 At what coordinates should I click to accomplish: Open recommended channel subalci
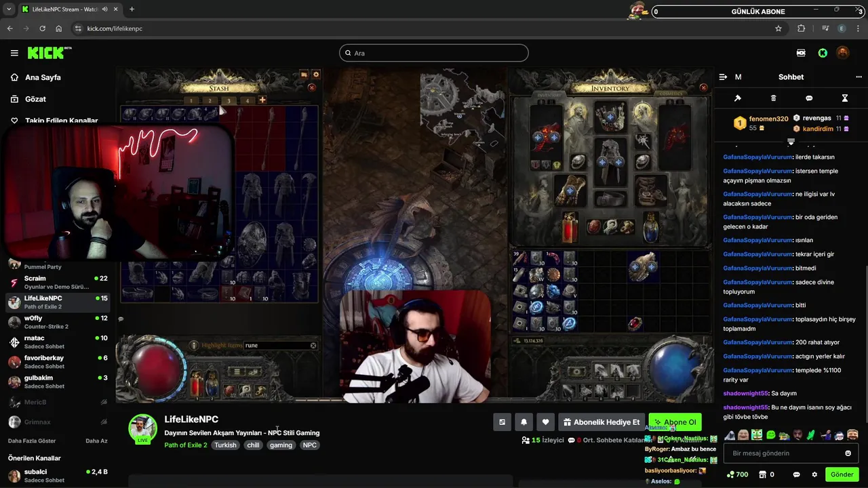coord(58,476)
